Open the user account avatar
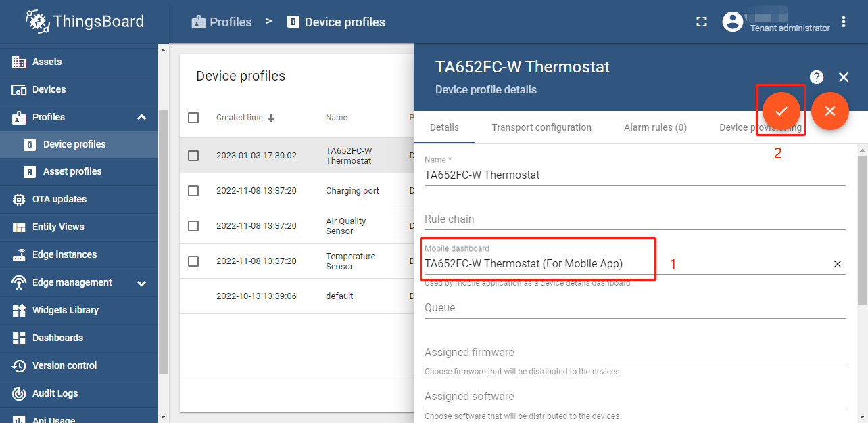 733,22
